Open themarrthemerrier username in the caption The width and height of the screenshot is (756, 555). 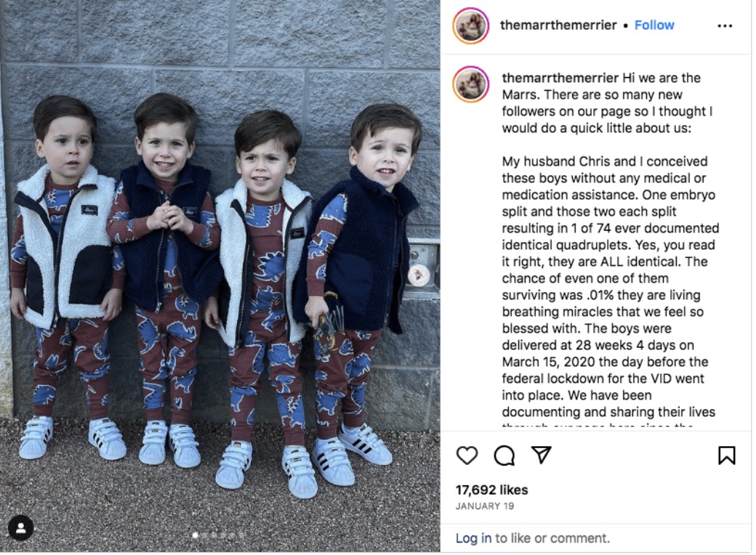(x=560, y=78)
